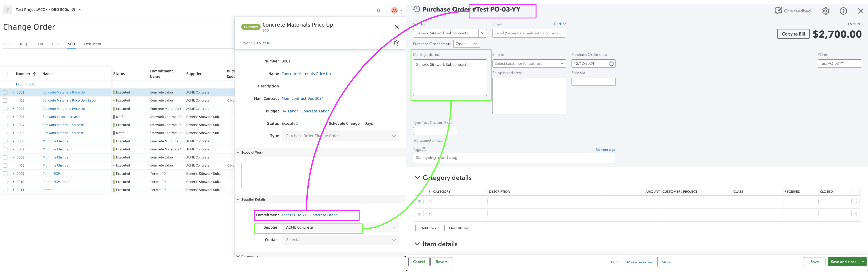This screenshot has width=868, height=277.
Task: Select the SCO tab
Action: pos(71,44)
